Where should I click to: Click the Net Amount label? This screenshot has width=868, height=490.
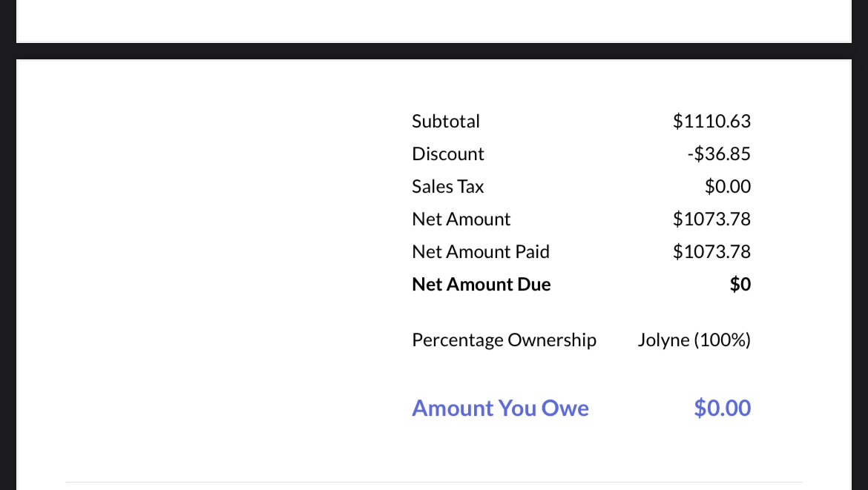click(x=461, y=219)
